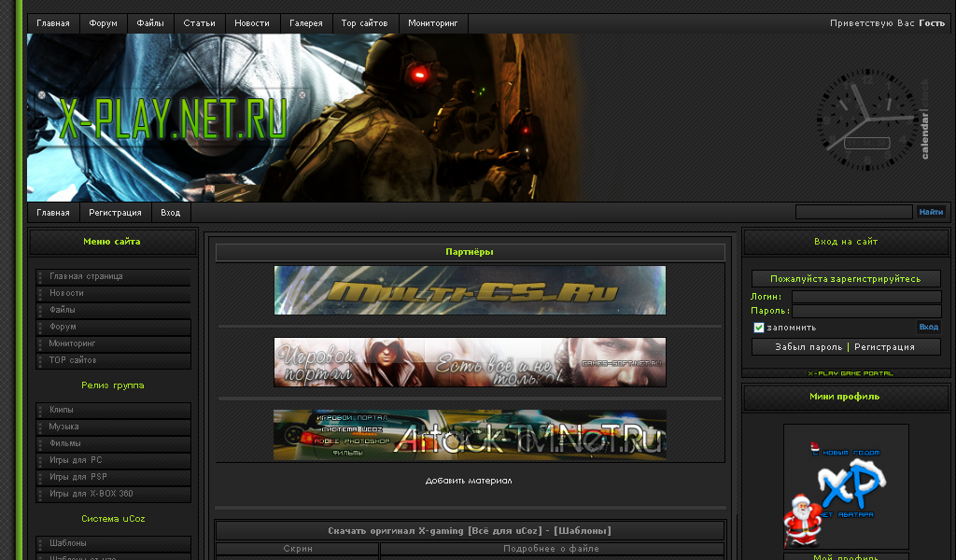956x560 pixels.
Task: Open the Фильмы release category
Action: pos(113,443)
